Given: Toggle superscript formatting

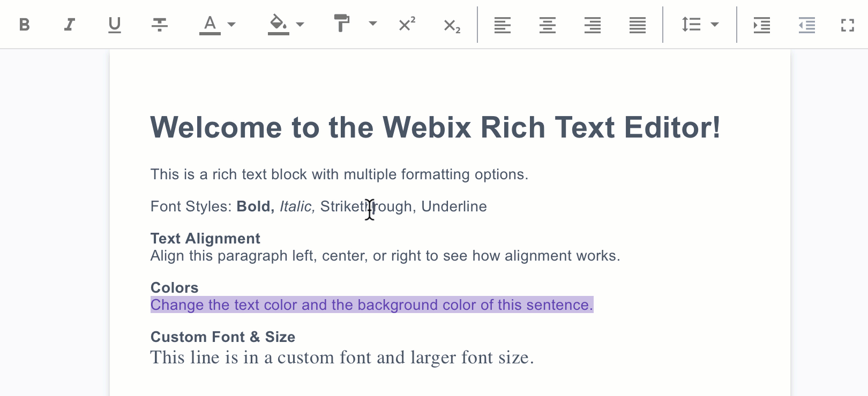Looking at the screenshot, I should [x=407, y=24].
